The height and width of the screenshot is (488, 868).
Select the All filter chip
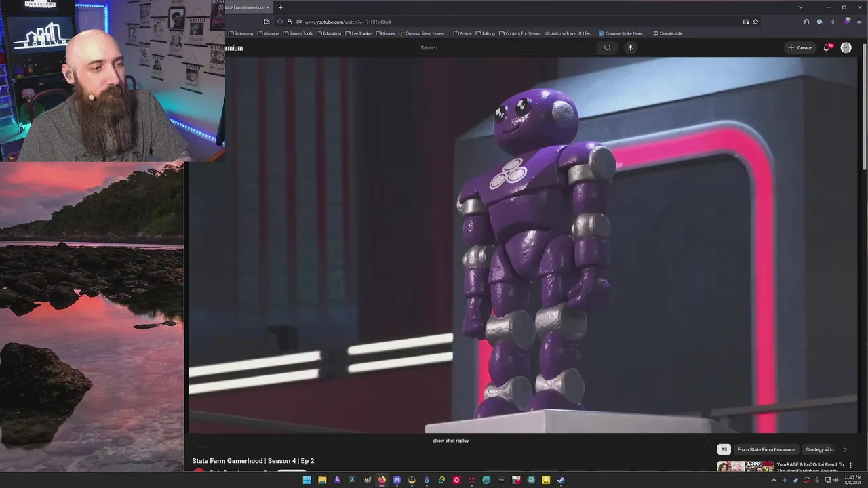point(724,449)
